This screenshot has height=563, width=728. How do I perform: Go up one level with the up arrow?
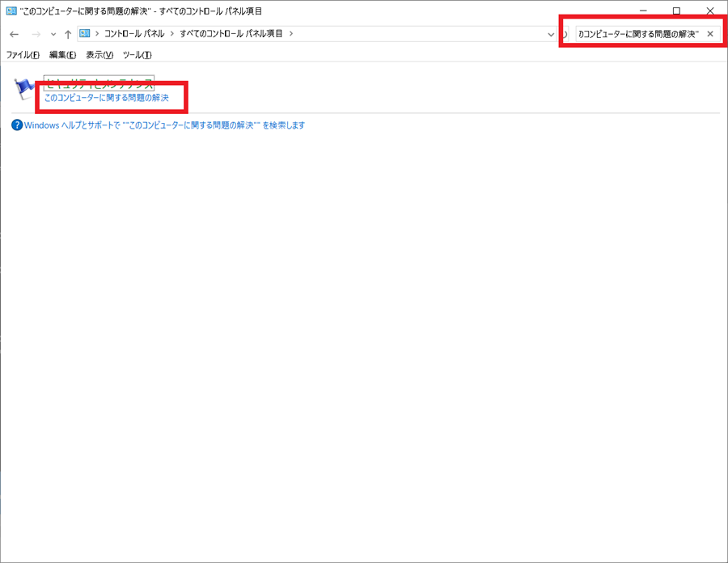click(x=68, y=34)
